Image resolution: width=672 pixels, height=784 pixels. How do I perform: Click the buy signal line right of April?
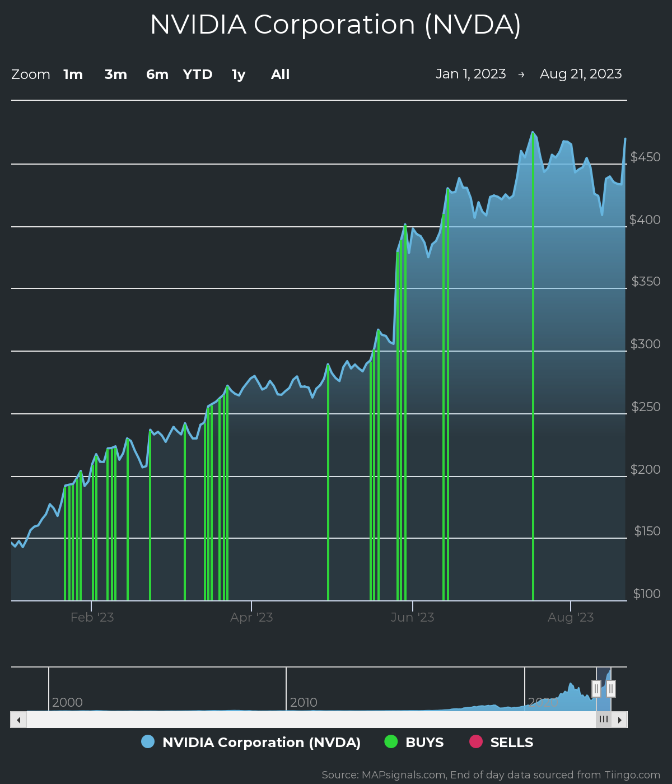coord(328,483)
